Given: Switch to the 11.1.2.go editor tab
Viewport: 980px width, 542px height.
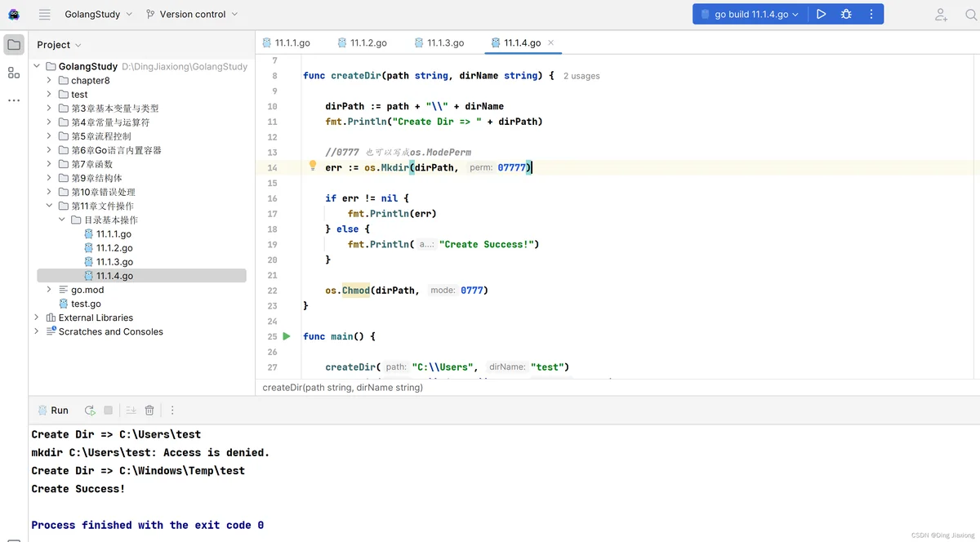Looking at the screenshot, I should tap(363, 42).
